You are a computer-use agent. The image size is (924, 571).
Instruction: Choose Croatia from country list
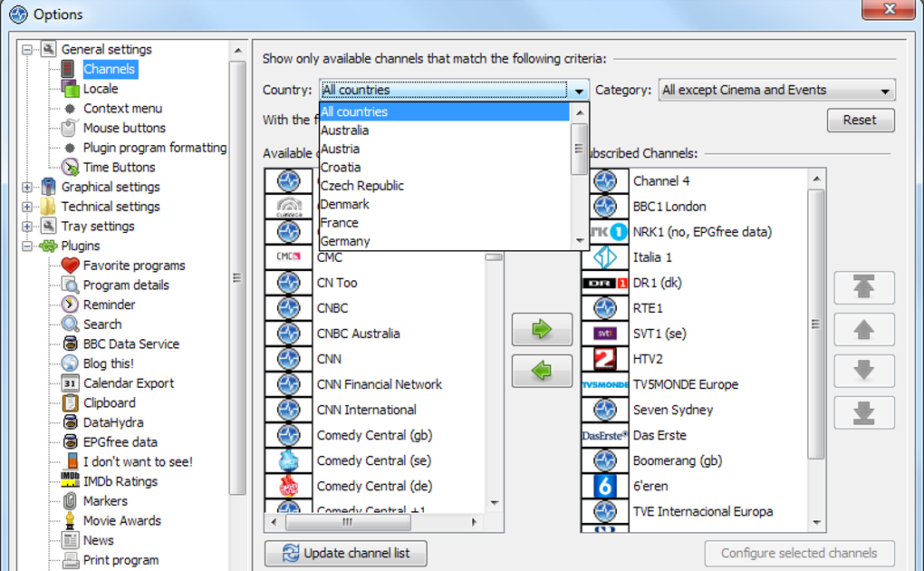point(445,167)
